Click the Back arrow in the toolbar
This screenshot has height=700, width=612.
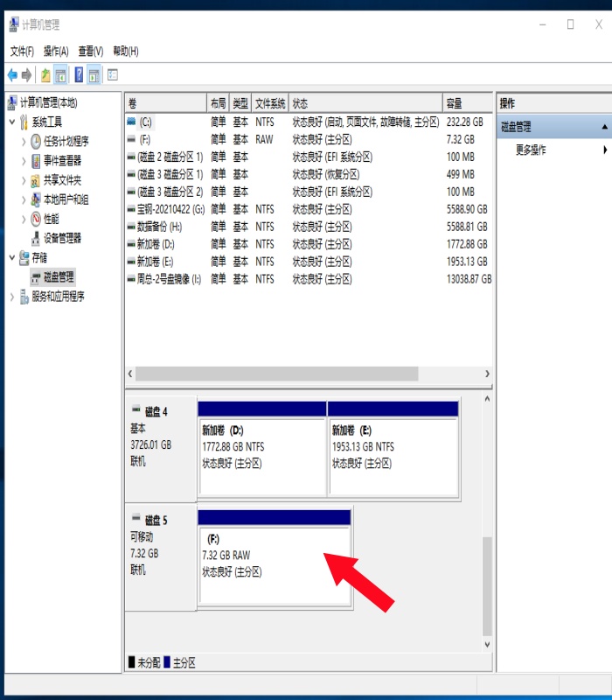point(12,75)
